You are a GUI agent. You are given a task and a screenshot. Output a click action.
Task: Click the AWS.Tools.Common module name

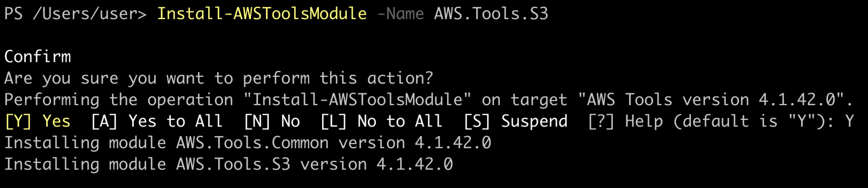[252, 143]
